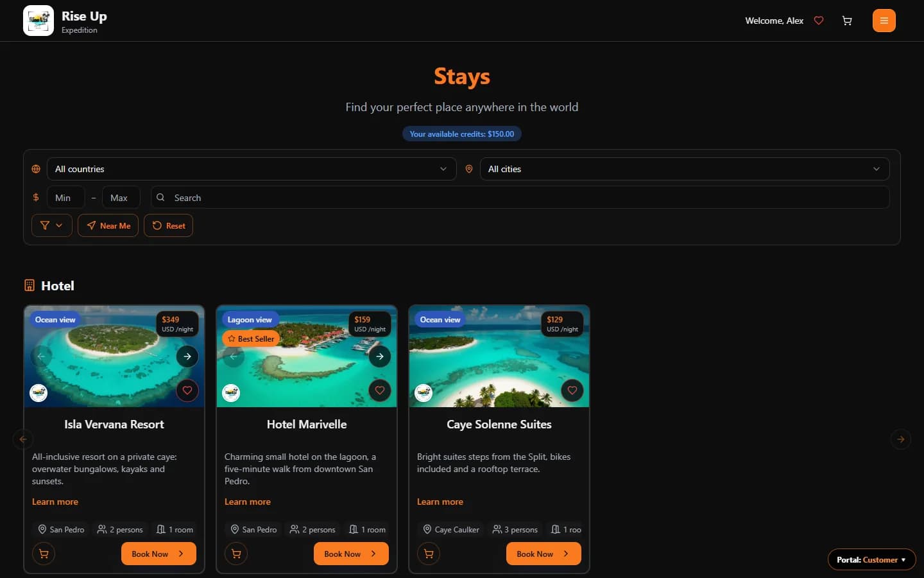Click the Near Me button
Viewport: 924px width, 578px height.
108,225
